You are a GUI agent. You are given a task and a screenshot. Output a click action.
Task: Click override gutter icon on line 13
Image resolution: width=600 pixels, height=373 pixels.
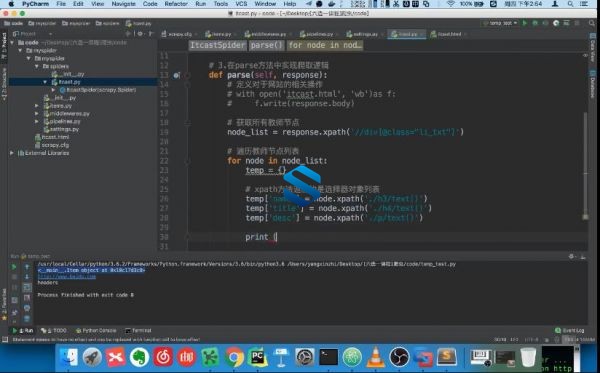pyautogui.click(x=176, y=75)
